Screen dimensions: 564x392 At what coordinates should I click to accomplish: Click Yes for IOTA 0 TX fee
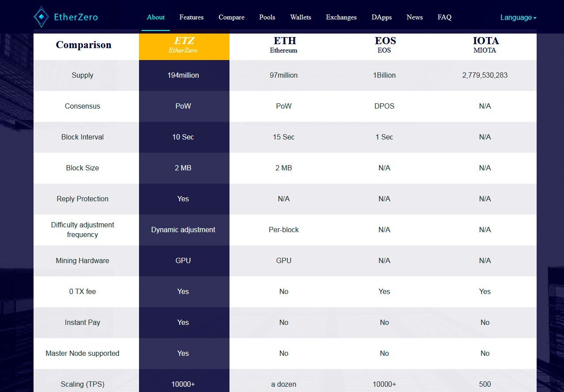485,292
